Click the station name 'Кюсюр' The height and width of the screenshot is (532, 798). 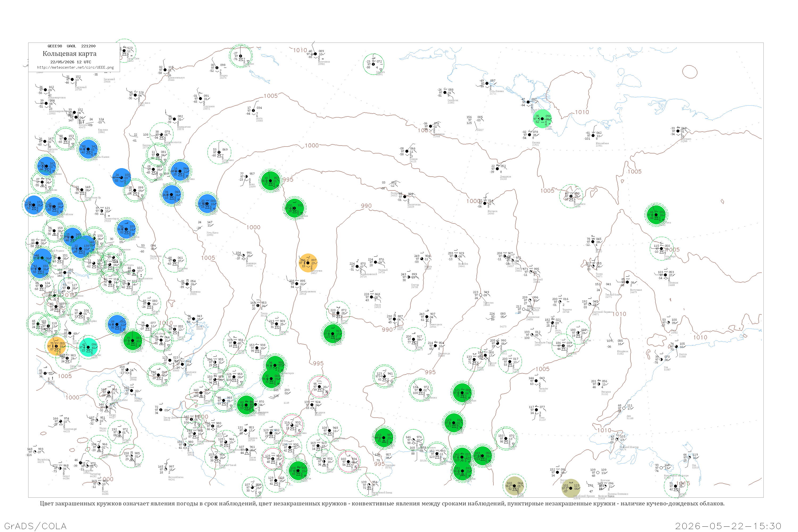[536, 143]
